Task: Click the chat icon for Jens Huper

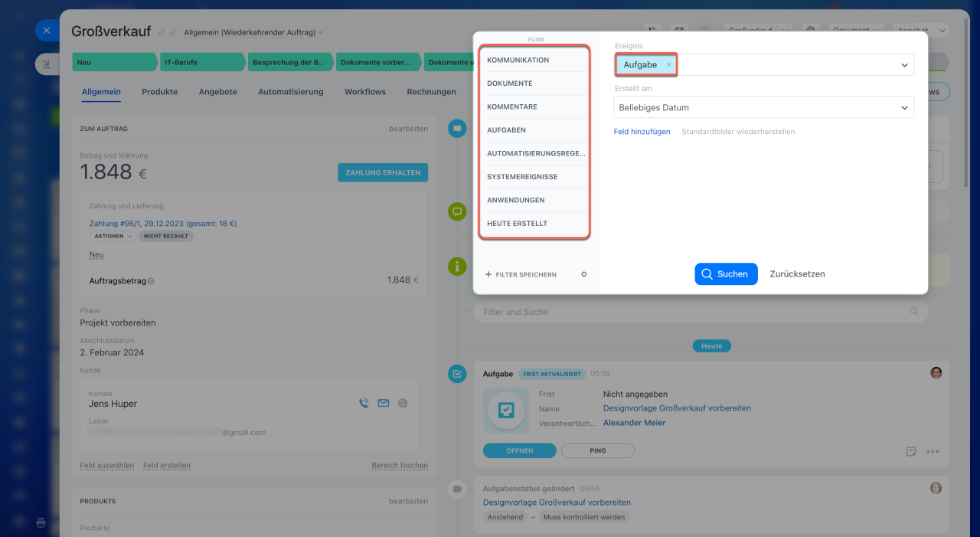Action: coord(403,403)
